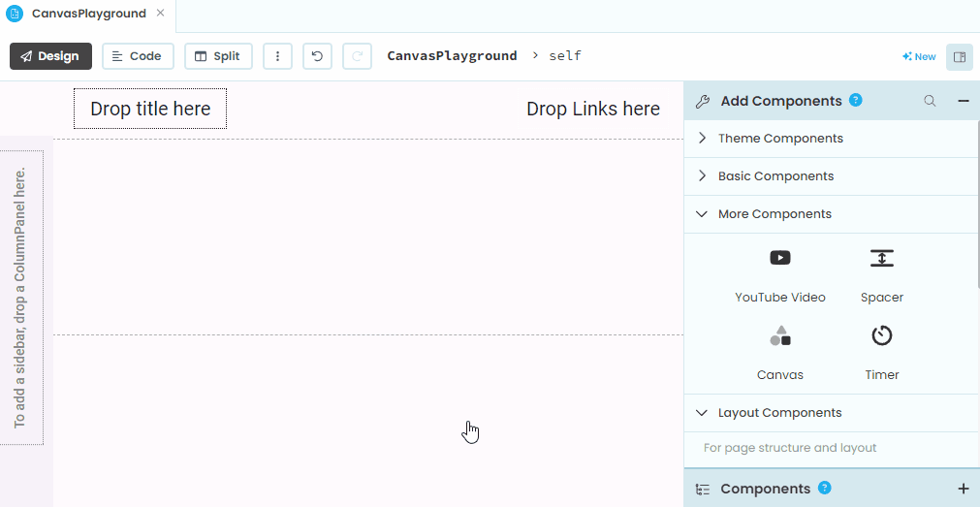Click the sidebar ColumnPanel drop zone
Viewport: 980px width, 507px height.
(21, 298)
